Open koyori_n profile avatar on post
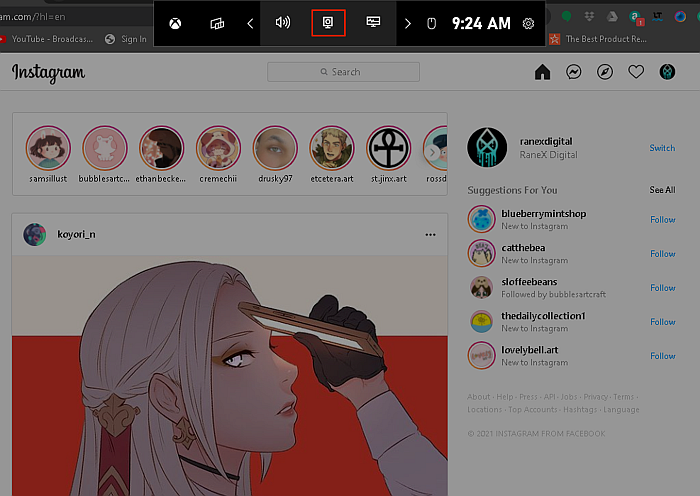This screenshot has width=700, height=496. pyautogui.click(x=34, y=234)
